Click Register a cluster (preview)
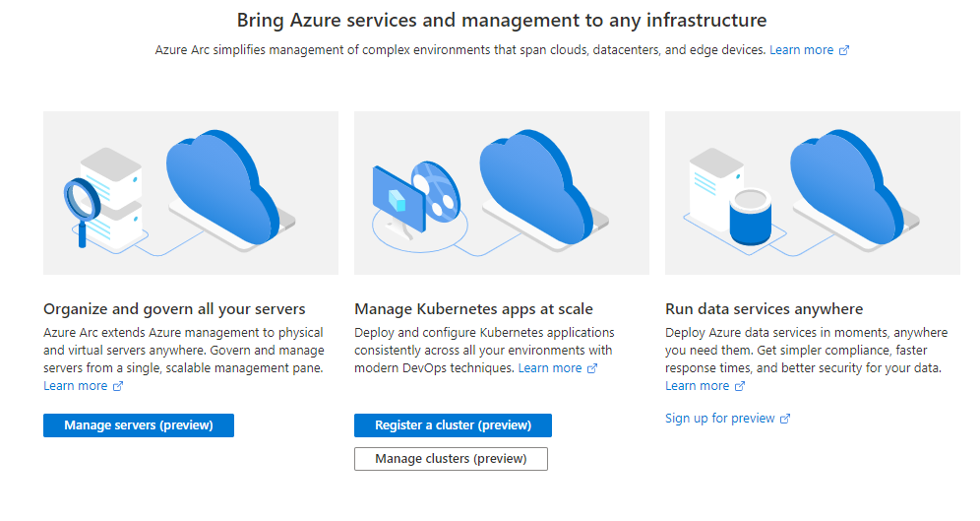The image size is (980, 521). pyautogui.click(x=454, y=425)
